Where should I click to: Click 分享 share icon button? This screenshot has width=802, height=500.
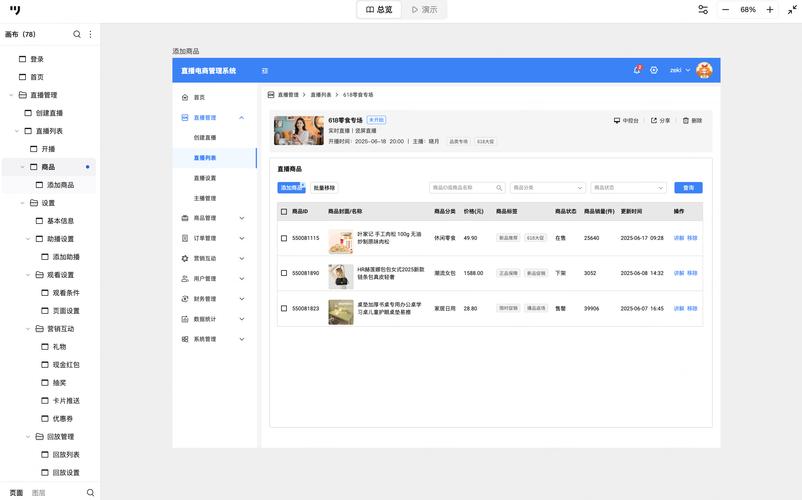(x=660, y=121)
